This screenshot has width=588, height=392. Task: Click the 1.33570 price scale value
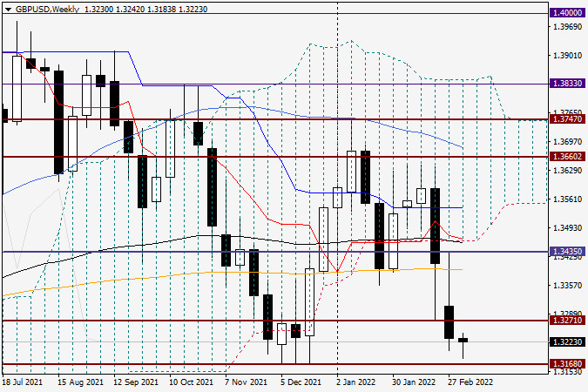(x=568, y=286)
